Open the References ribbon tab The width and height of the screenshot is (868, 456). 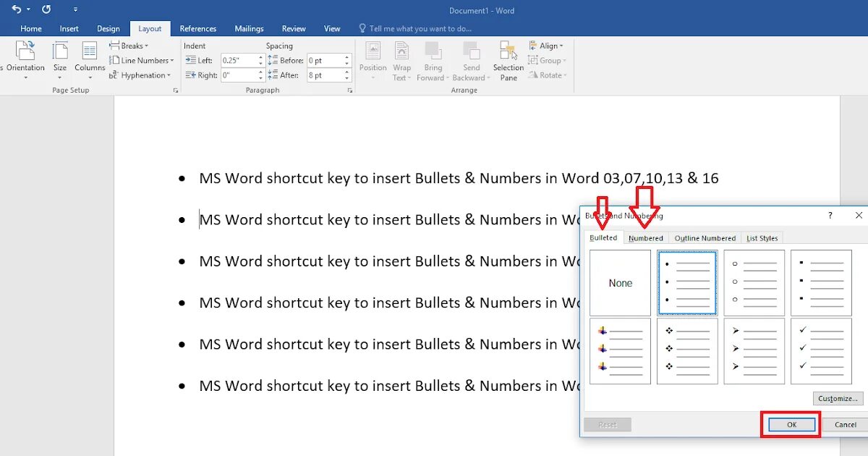coord(198,29)
